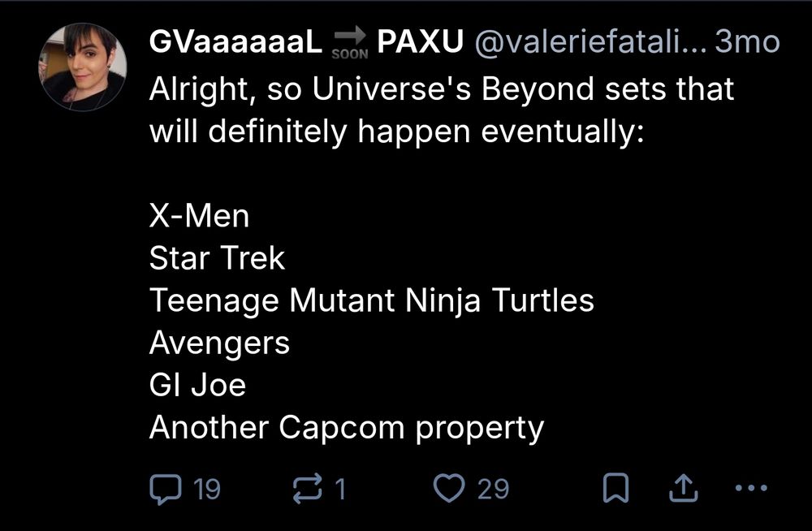Click the "X-Men" line of post

click(x=200, y=217)
